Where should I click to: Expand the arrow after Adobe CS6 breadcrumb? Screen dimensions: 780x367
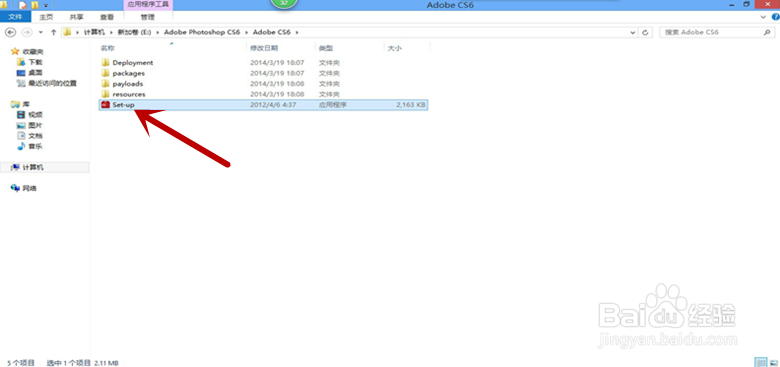click(x=297, y=32)
